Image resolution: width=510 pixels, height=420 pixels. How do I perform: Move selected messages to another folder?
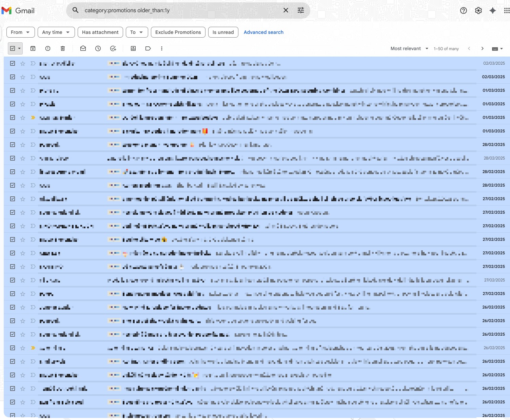tap(133, 48)
